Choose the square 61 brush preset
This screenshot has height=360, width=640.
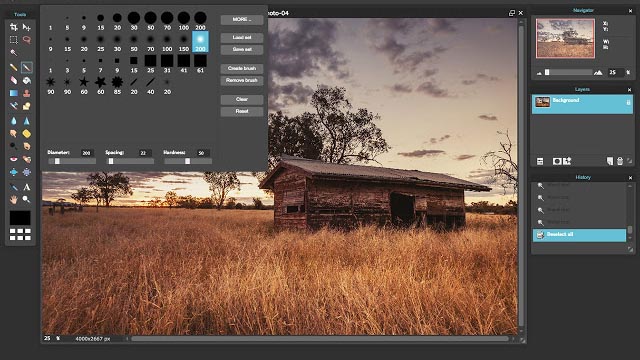coord(200,64)
